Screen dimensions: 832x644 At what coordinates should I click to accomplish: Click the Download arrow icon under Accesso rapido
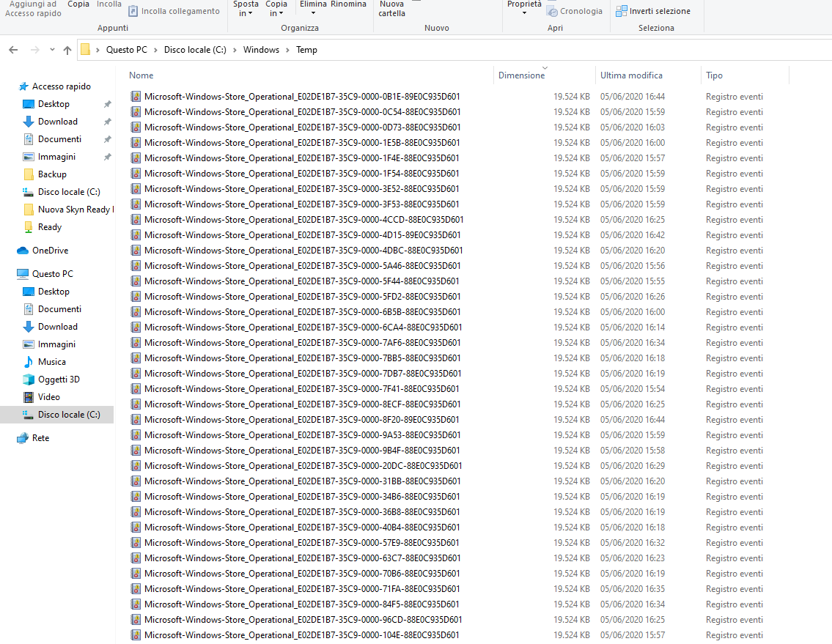[x=29, y=122]
